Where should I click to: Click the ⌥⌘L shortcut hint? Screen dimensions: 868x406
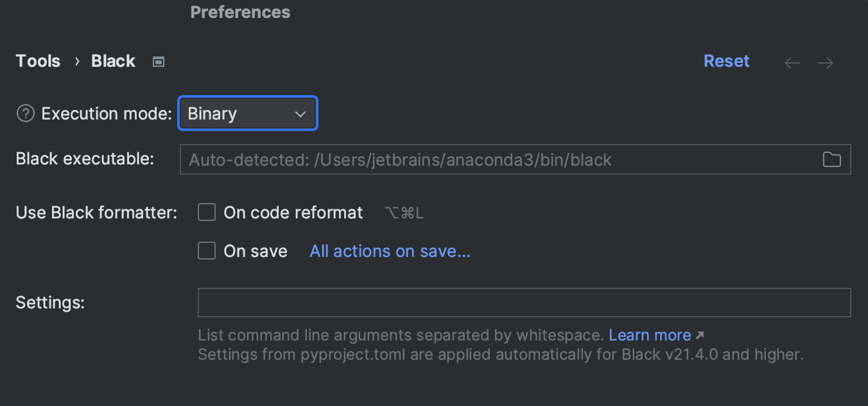click(x=404, y=212)
